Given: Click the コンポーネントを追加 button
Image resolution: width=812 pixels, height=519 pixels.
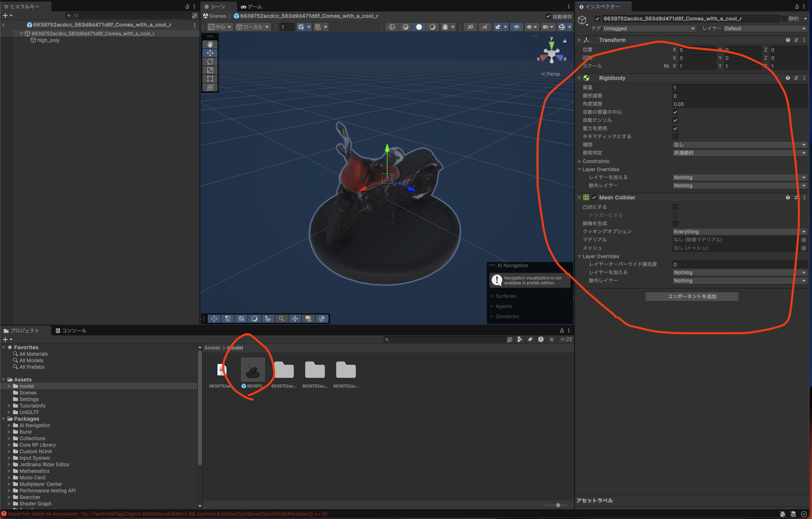Looking at the screenshot, I should 691,296.
